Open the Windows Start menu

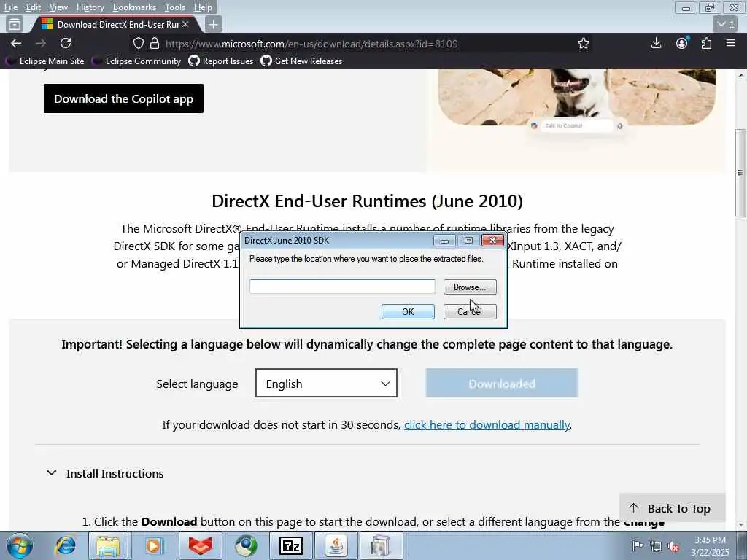19,545
